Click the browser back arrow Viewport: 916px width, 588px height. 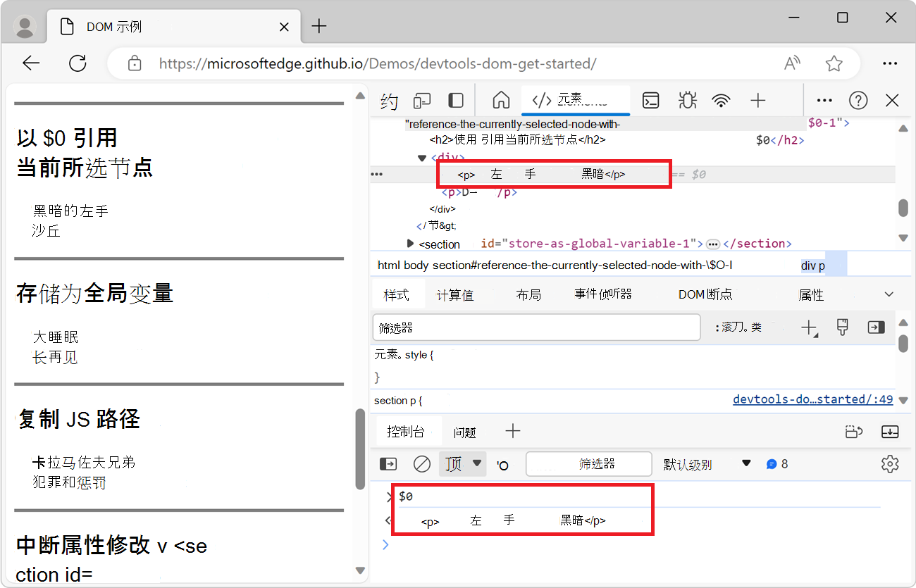click(x=31, y=63)
